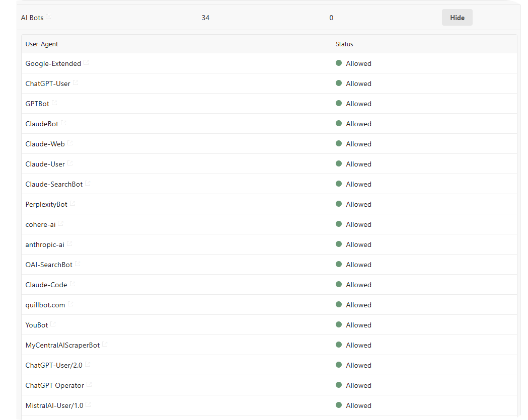Image resolution: width=528 pixels, height=420 pixels.
Task: Click external link icon next to anthropic-ai
Action: [x=69, y=243]
